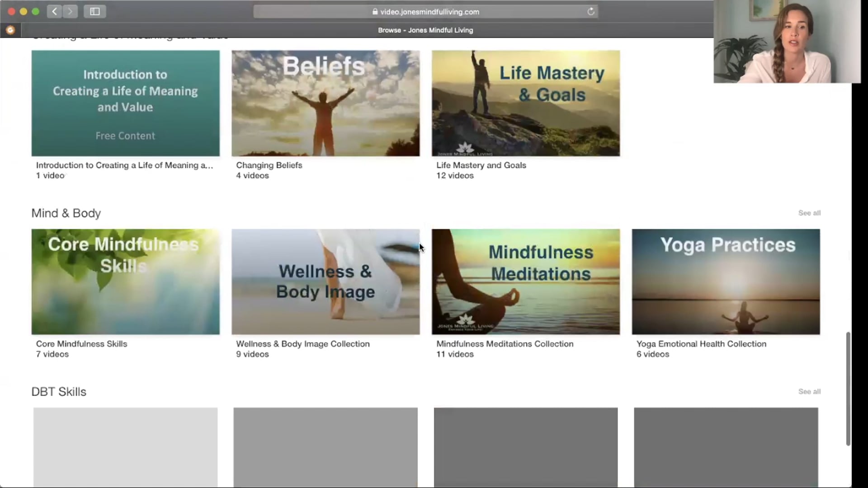
Task: Click Changing Beliefs title link
Action: pos(269,165)
